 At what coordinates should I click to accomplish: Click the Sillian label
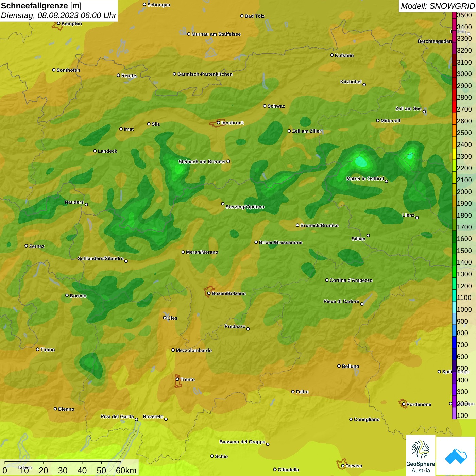358,239
